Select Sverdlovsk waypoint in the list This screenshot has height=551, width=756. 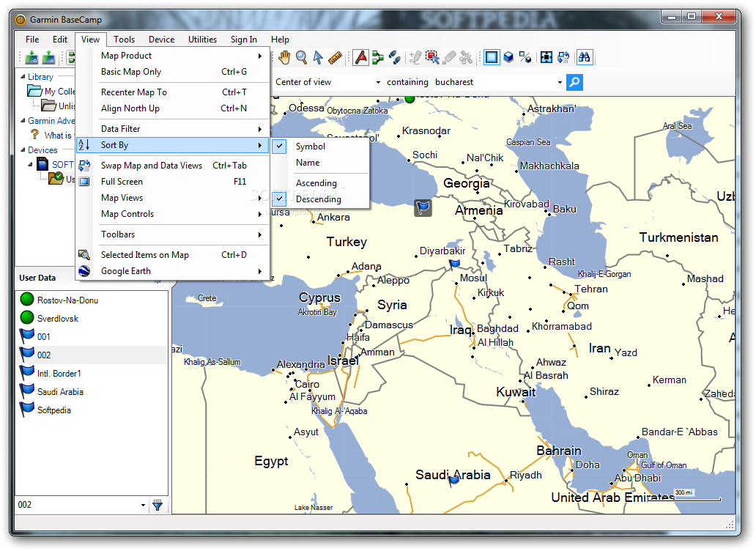coord(92,319)
